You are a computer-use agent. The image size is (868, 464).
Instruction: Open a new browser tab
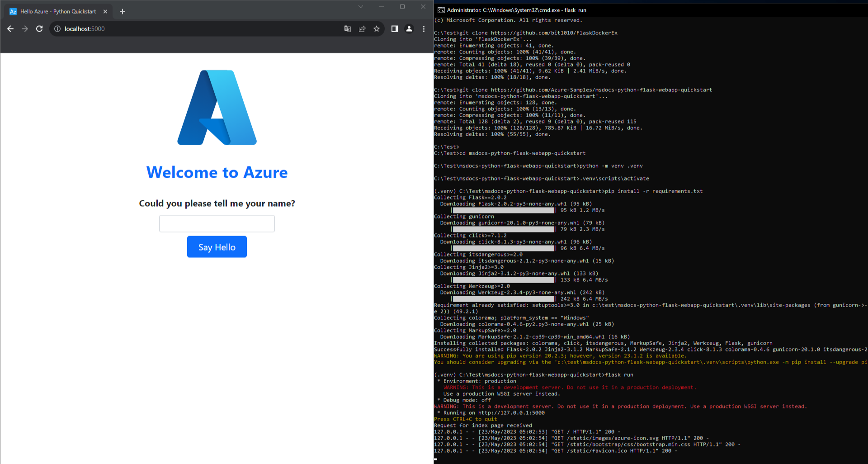(x=123, y=12)
